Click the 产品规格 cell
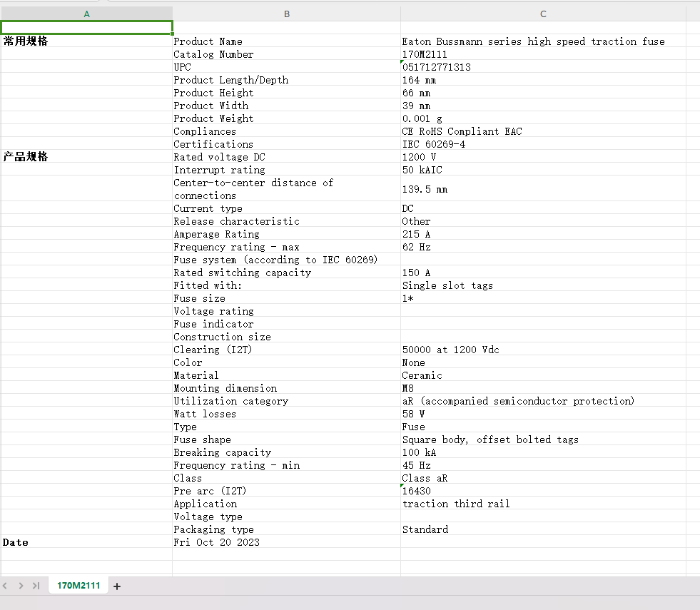Image resolution: width=700 pixels, height=610 pixels. pyautogui.click(x=86, y=157)
